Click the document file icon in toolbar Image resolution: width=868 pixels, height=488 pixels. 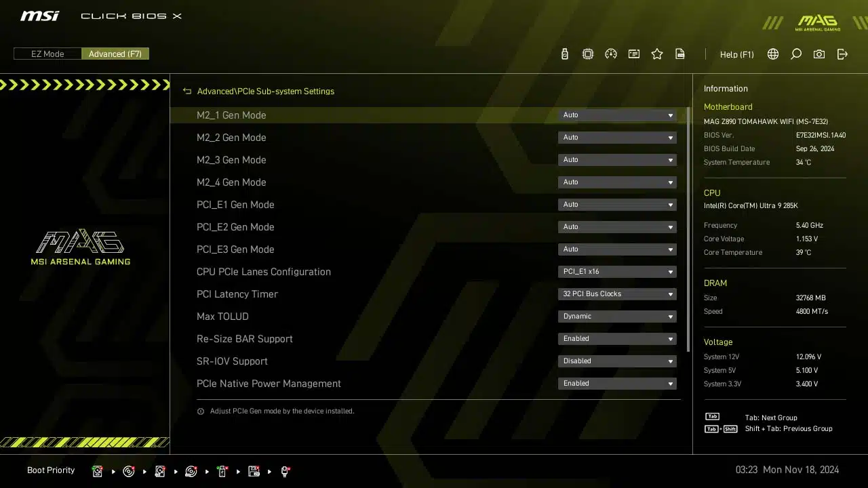click(680, 54)
